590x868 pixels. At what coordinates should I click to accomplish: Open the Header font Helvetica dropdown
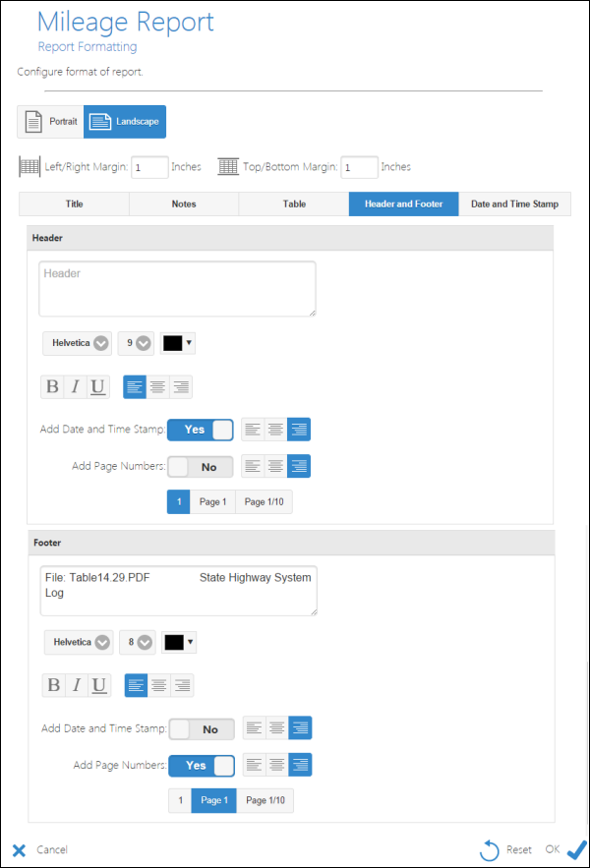pos(77,343)
